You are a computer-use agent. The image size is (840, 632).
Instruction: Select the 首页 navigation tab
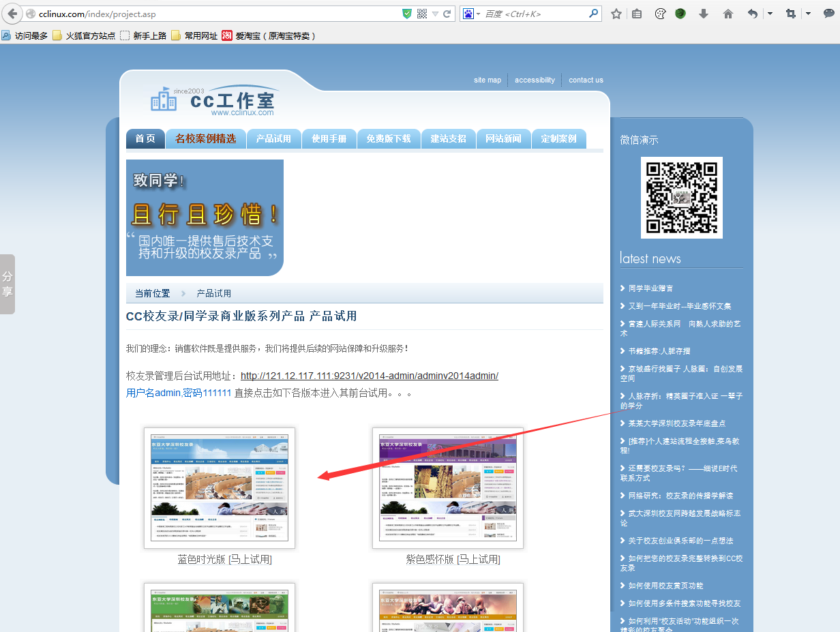pyautogui.click(x=145, y=138)
